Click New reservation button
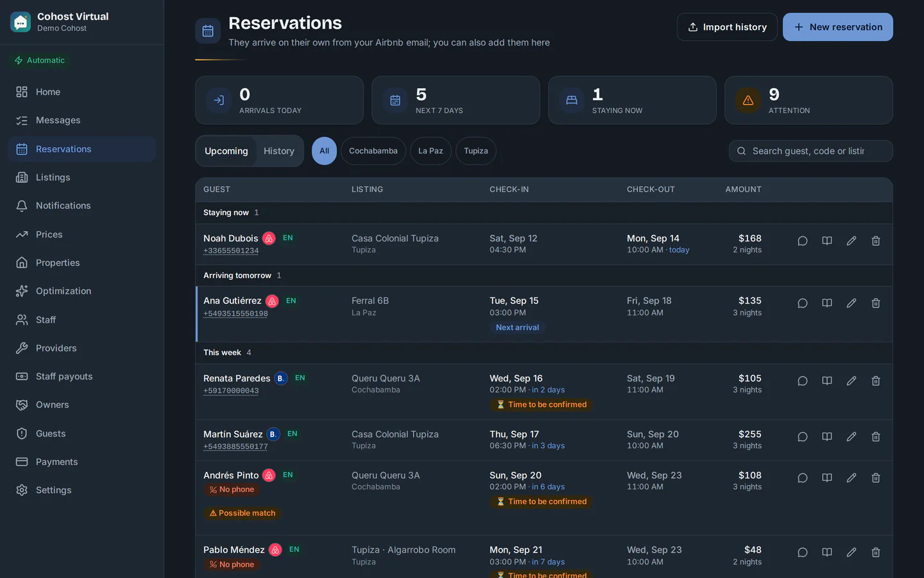This screenshot has width=924, height=578. point(838,27)
